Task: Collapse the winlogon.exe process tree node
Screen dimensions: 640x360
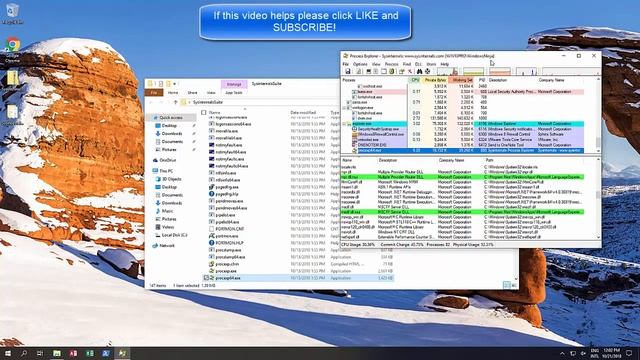Action: point(344,108)
